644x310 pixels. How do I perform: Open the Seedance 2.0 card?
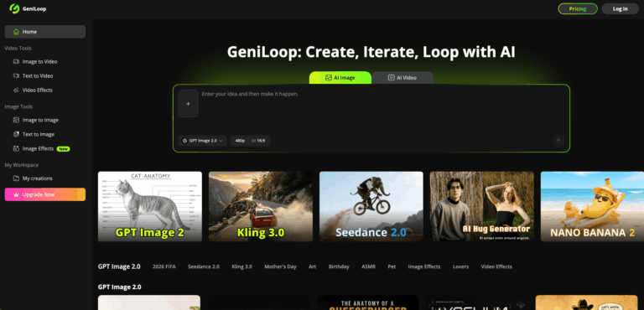pos(371,207)
